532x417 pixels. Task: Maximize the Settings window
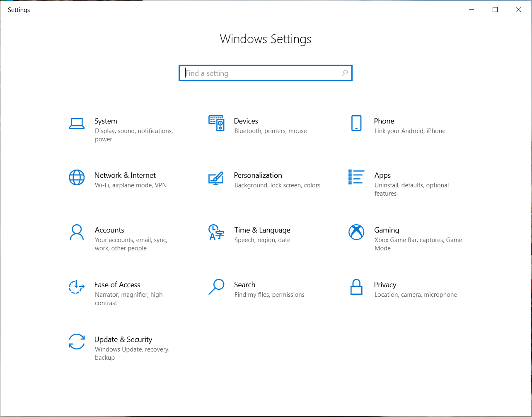pyautogui.click(x=495, y=10)
